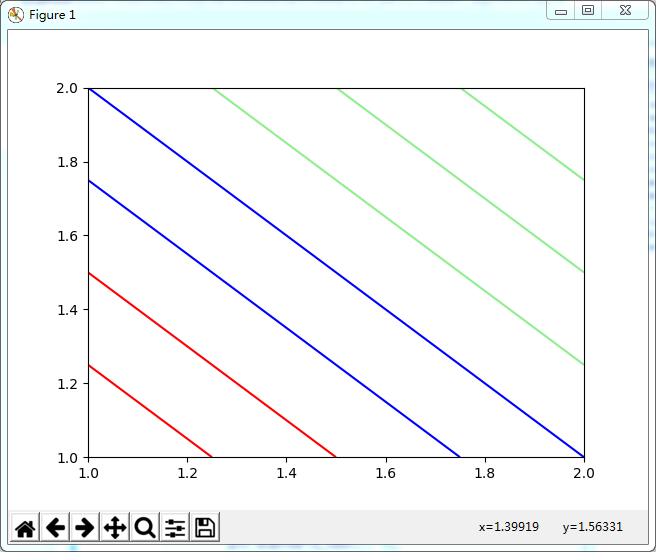This screenshot has height=552, width=656.
Task: Click the 1.4 tick label on the x-axis
Action: [286, 473]
